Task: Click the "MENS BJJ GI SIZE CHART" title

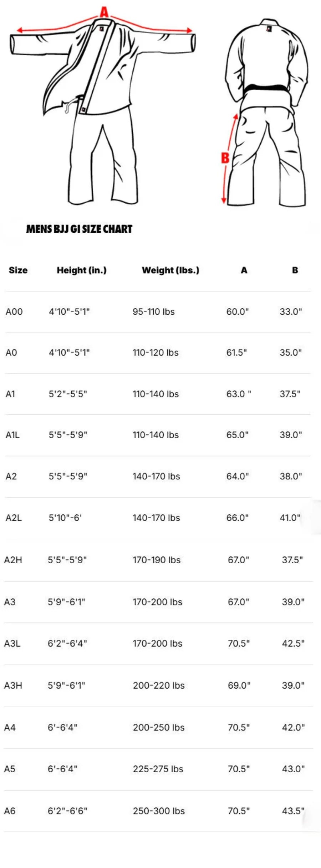Action: tap(79, 229)
